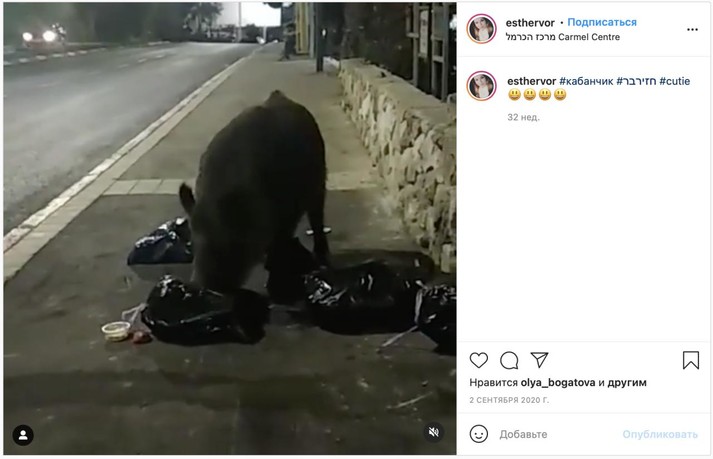Show tagged people icon on video
Viewport: 713px width, 459px height.
pyautogui.click(x=23, y=435)
